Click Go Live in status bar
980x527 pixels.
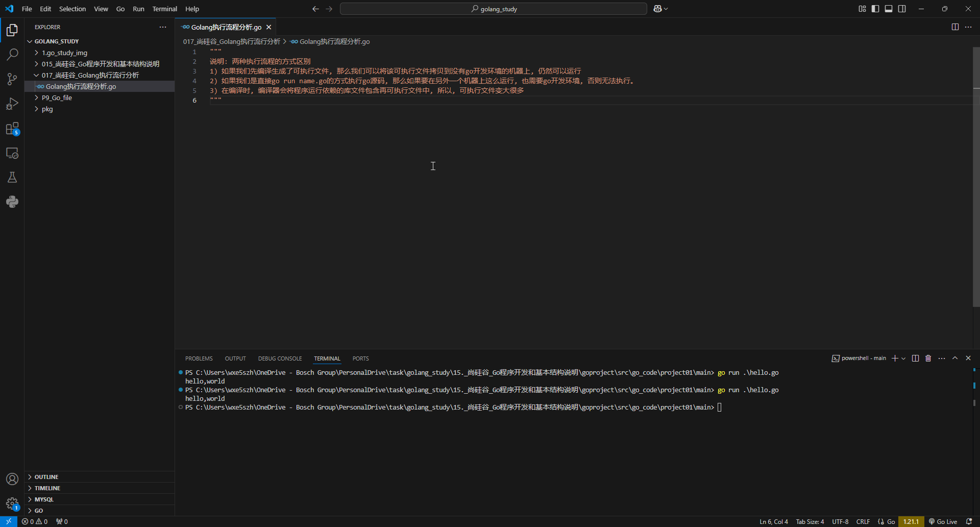(943, 521)
